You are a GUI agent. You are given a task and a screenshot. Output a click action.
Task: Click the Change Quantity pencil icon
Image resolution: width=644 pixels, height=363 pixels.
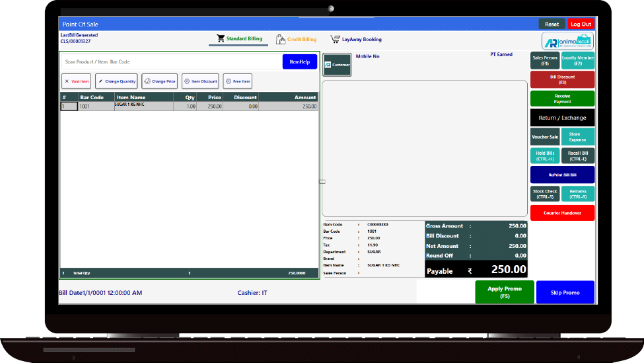[101, 81]
